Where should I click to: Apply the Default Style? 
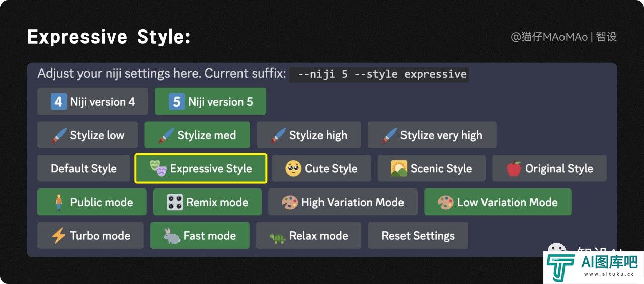(84, 168)
